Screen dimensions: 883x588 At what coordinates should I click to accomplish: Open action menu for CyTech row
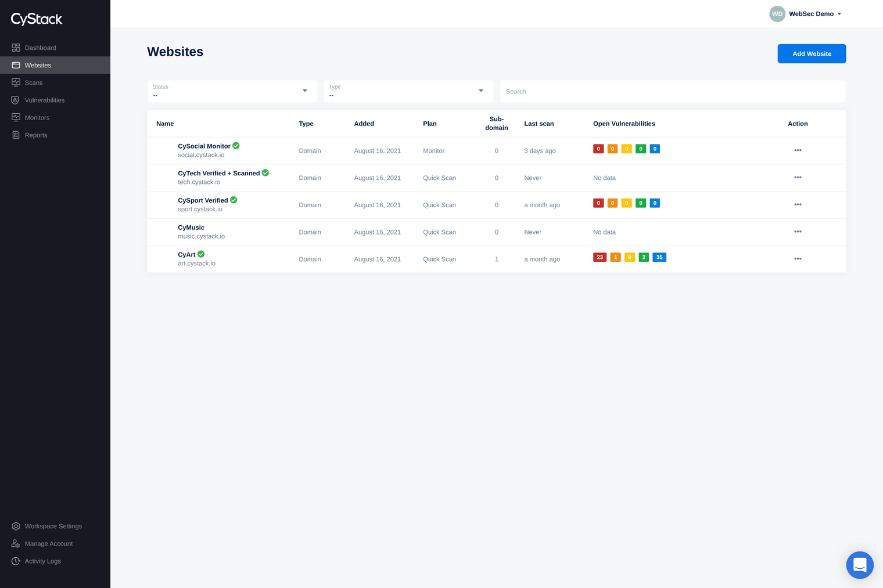[798, 178]
